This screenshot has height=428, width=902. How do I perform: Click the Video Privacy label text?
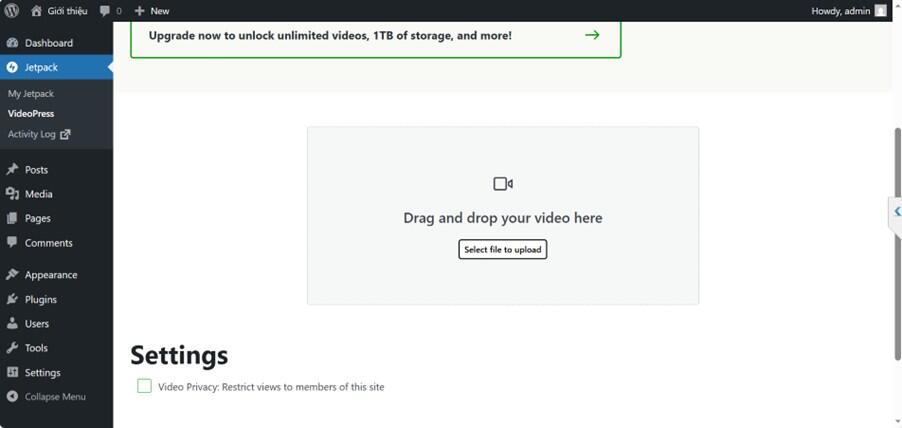(x=271, y=387)
